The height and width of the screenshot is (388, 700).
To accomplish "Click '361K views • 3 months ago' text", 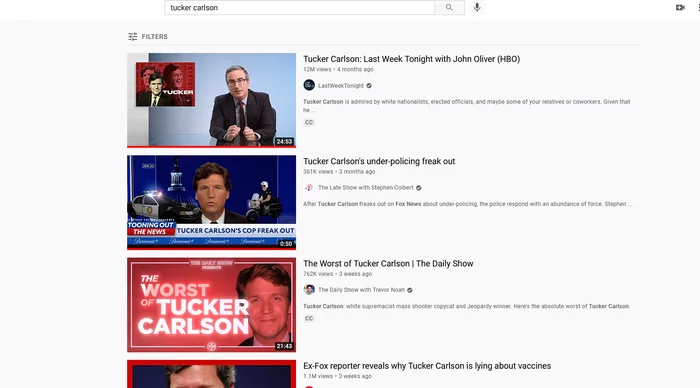I will [x=339, y=171].
